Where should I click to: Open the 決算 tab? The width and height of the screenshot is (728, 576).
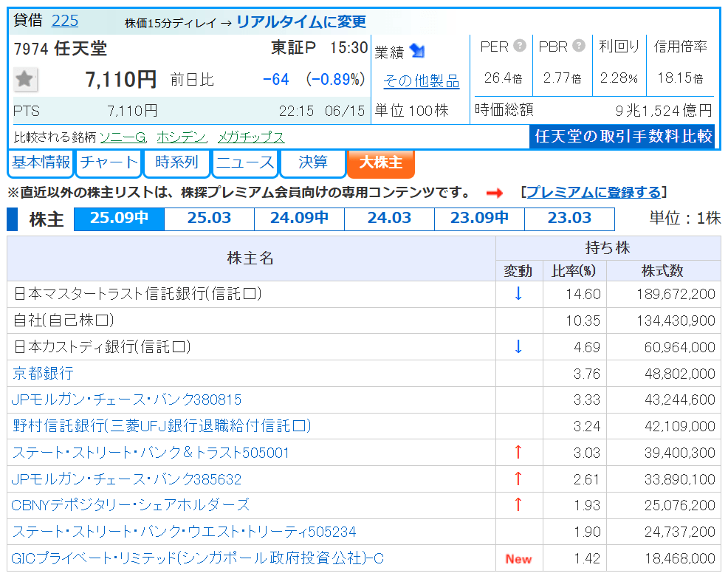tap(313, 162)
